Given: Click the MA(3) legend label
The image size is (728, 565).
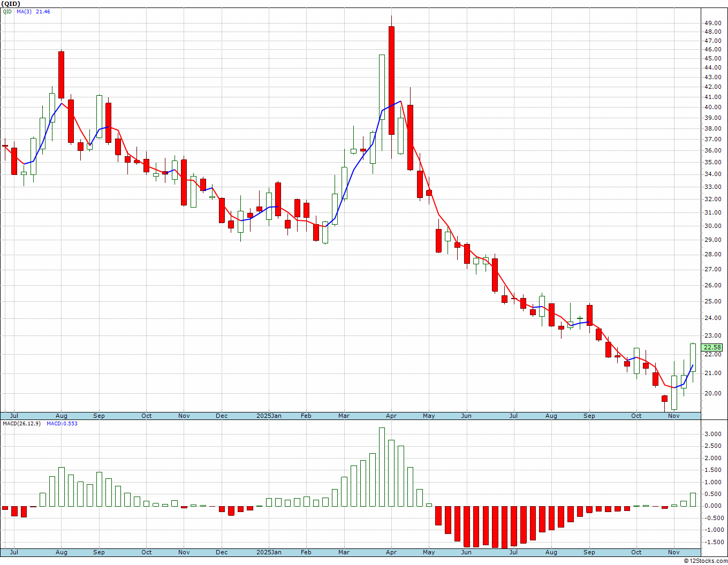Looking at the screenshot, I should (25, 12).
